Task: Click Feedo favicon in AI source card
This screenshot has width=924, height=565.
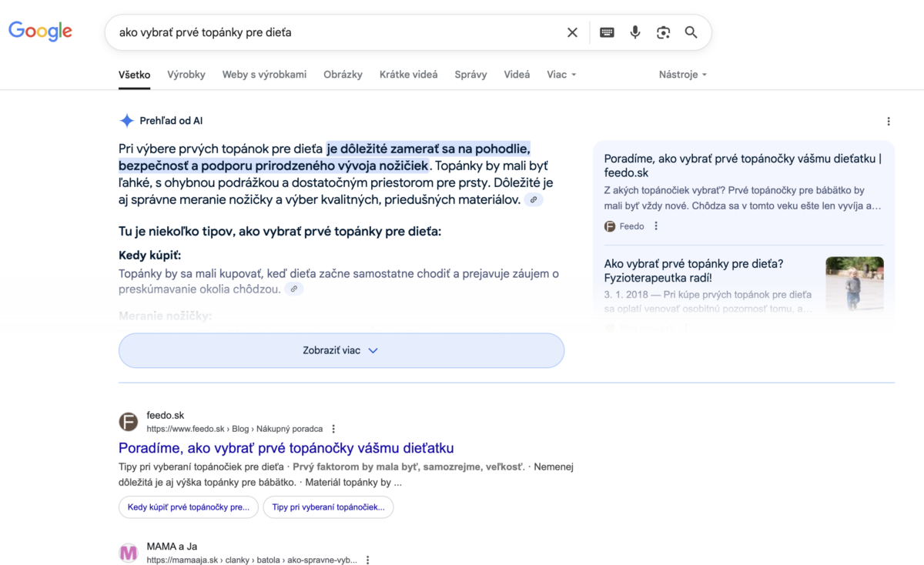Action: (x=610, y=226)
